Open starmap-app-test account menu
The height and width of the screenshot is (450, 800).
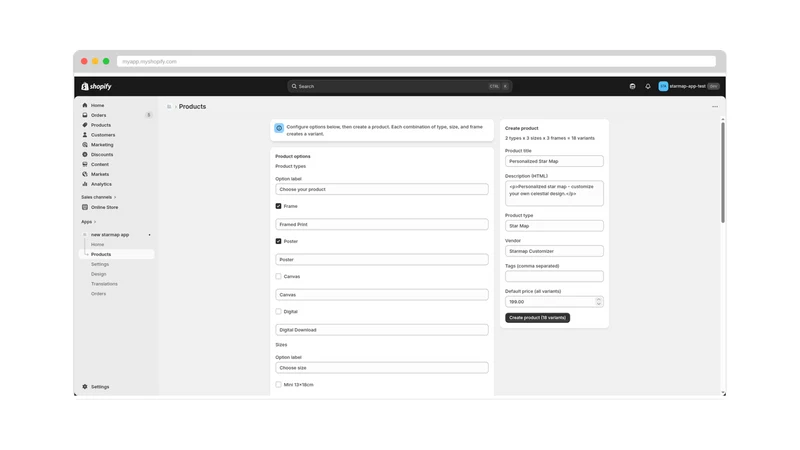688,86
